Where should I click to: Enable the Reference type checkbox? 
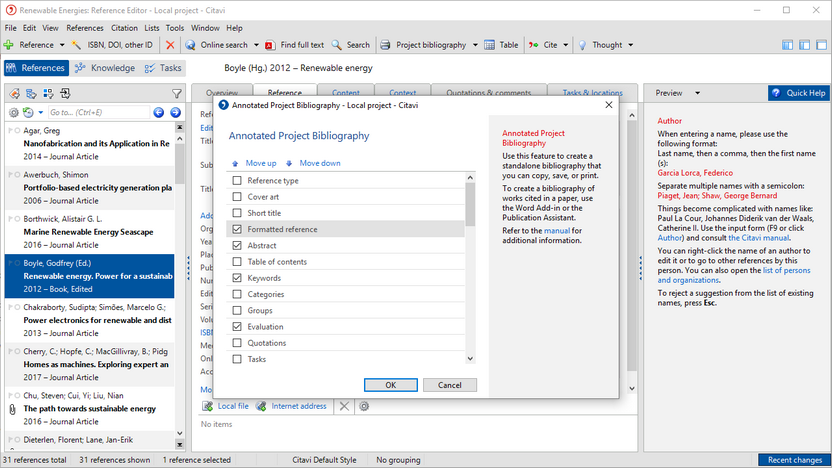[237, 180]
